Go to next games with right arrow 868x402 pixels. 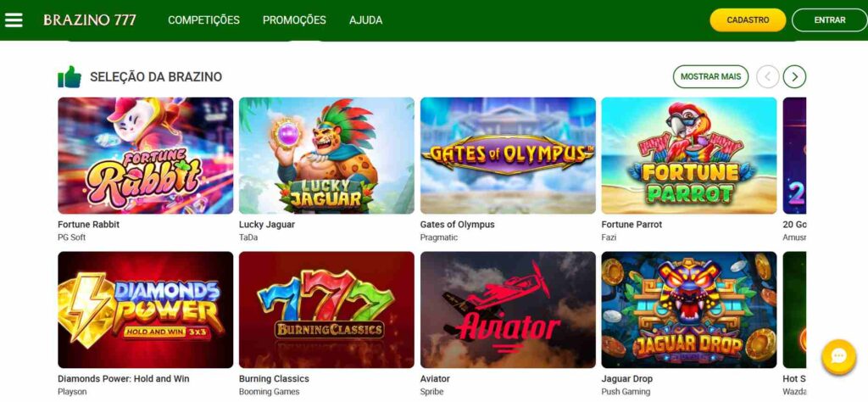point(794,77)
